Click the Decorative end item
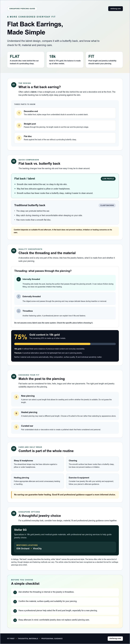 pyautogui.click(x=65, y=113)
